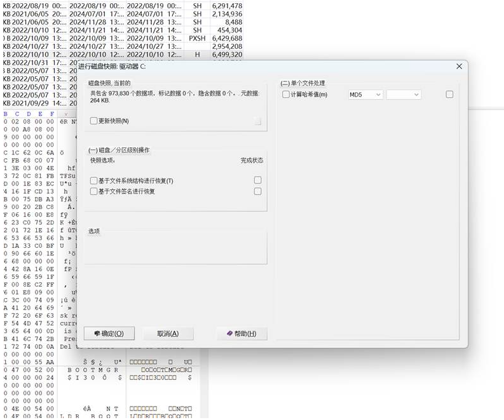Click the 确定(O) button with disk icon
The image size is (504, 420).
(x=109, y=334)
